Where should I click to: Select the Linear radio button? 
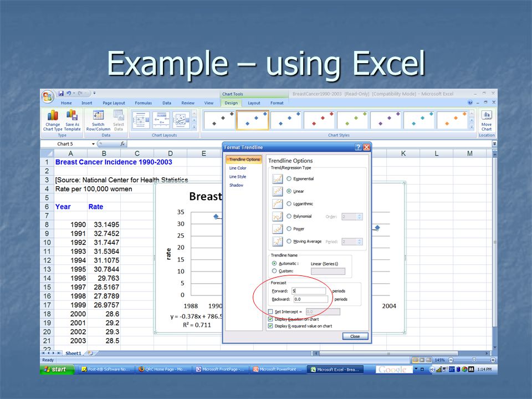[289, 191]
